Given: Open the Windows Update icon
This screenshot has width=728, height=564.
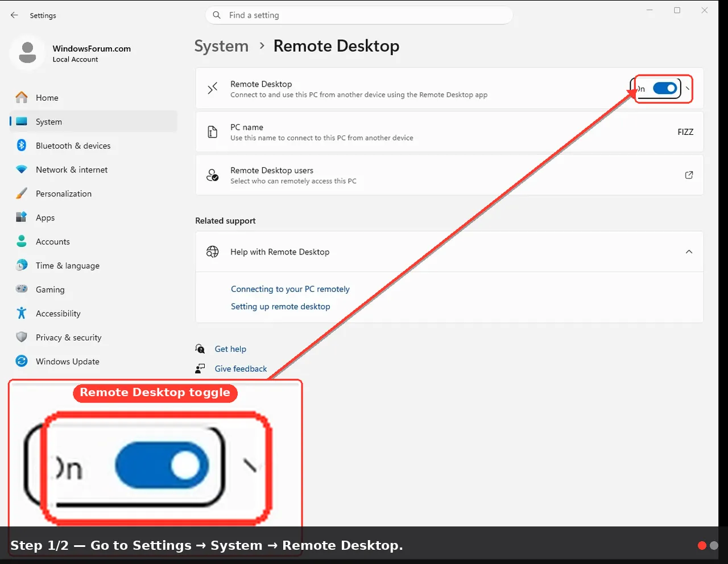Looking at the screenshot, I should pos(22,361).
